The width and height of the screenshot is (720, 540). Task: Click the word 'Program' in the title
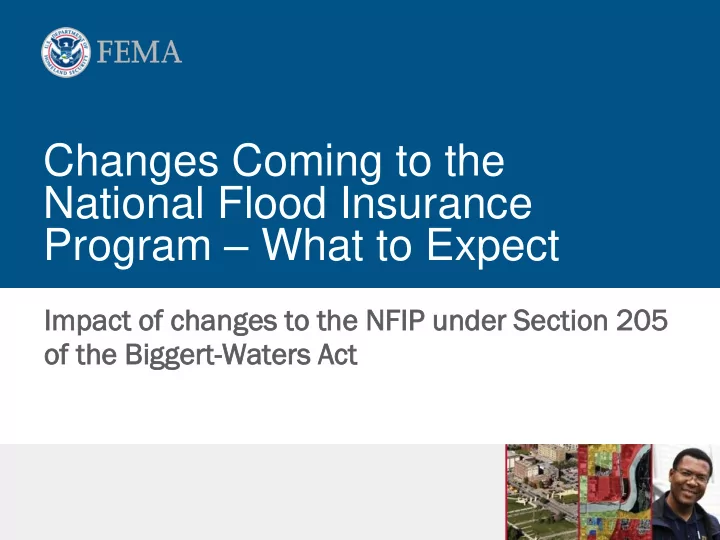[128, 248]
